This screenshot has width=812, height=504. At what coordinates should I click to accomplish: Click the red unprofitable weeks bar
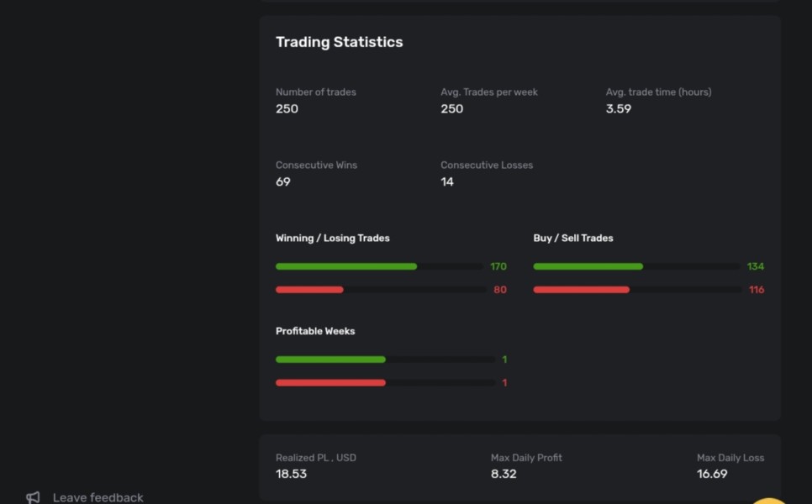(x=330, y=383)
